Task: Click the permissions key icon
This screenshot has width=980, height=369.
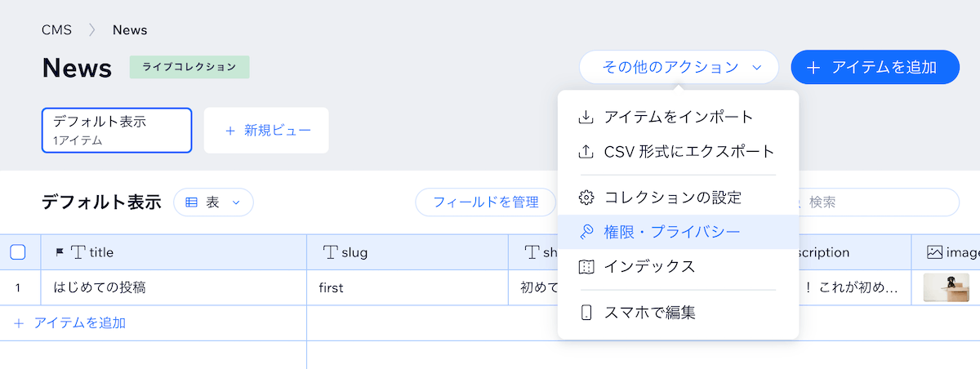Action: 586,232
